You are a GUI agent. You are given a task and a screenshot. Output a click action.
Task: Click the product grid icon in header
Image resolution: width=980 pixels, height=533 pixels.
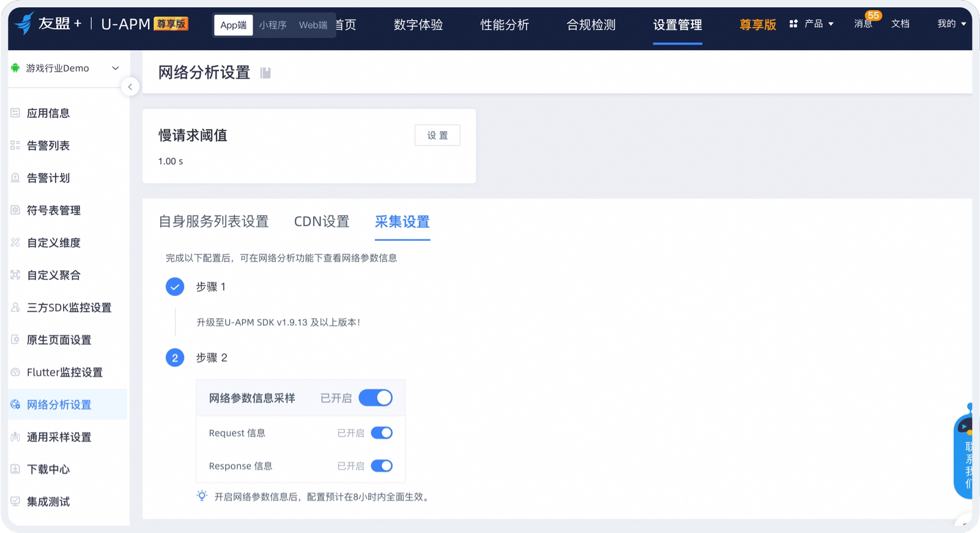click(793, 24)
